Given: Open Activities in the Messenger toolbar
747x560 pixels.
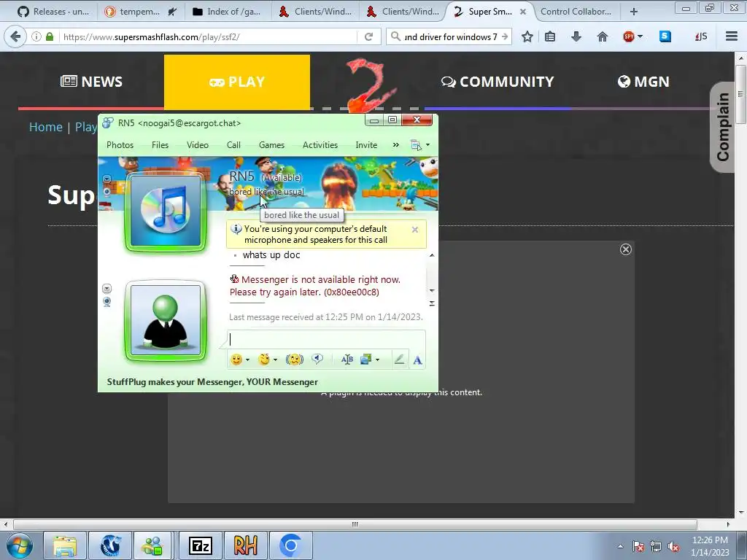Looking at the screenshot, I should (x=320, y=145).
